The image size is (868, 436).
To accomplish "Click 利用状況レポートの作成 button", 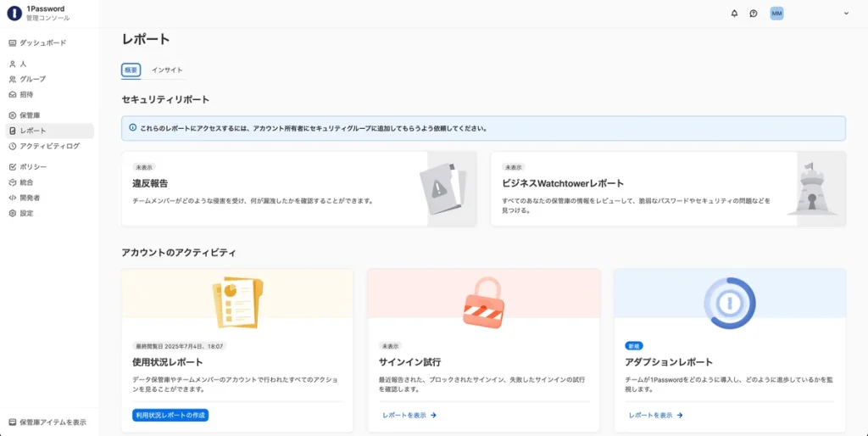I will tap(170, 415).
